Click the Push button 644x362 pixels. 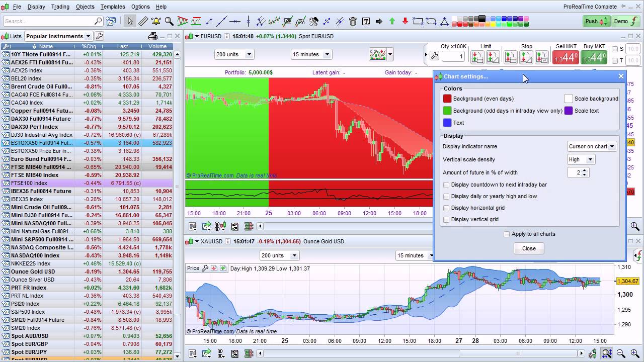coord(596,21)
